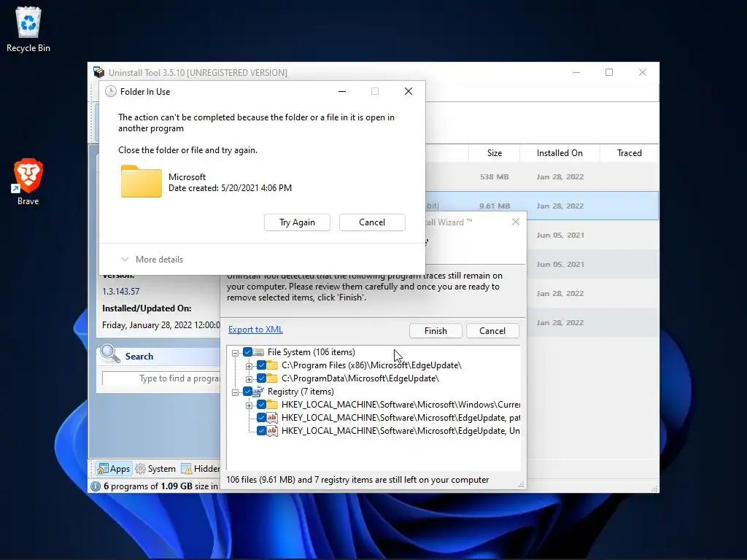Click Finish in the Uninstall Wizard
The width and height of the screenshot is (747, 560).
(436, 331)
